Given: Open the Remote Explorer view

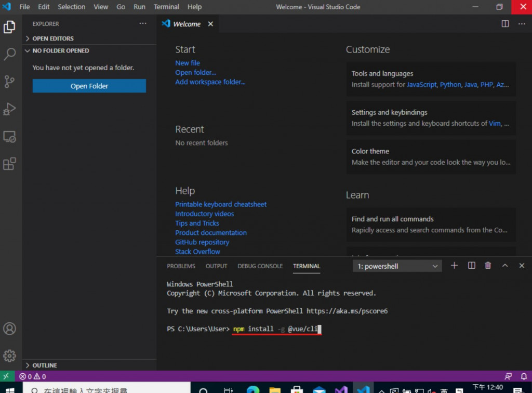Looking at the screenshot, I should click(x=9, y=136).
